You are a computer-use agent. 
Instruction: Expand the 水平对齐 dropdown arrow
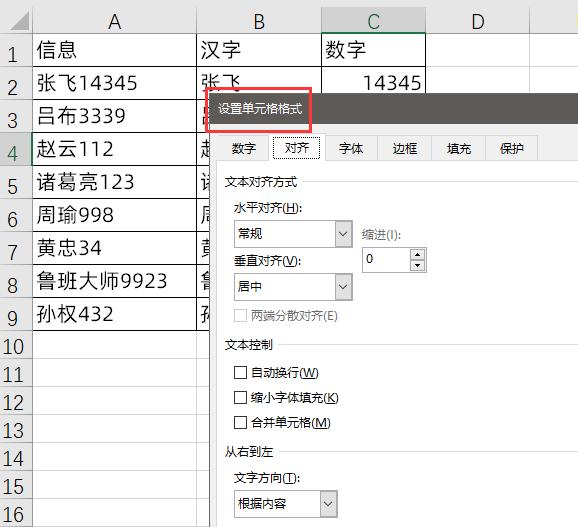point(343,234)
